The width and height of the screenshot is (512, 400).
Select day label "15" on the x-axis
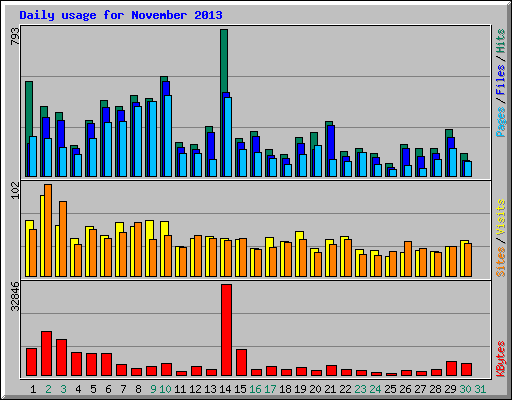(x=240, y=389)
